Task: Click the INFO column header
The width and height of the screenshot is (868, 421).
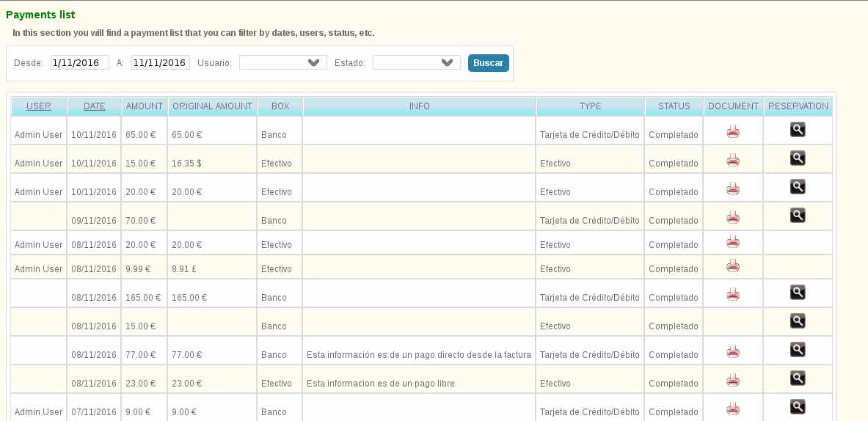Action: coord(420,106)
